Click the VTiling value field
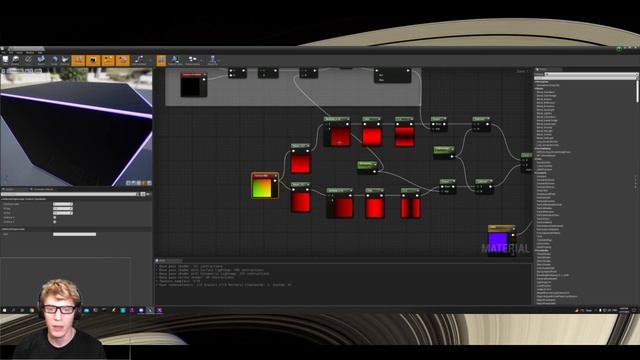640x360 pixels. tap(63, 213)
